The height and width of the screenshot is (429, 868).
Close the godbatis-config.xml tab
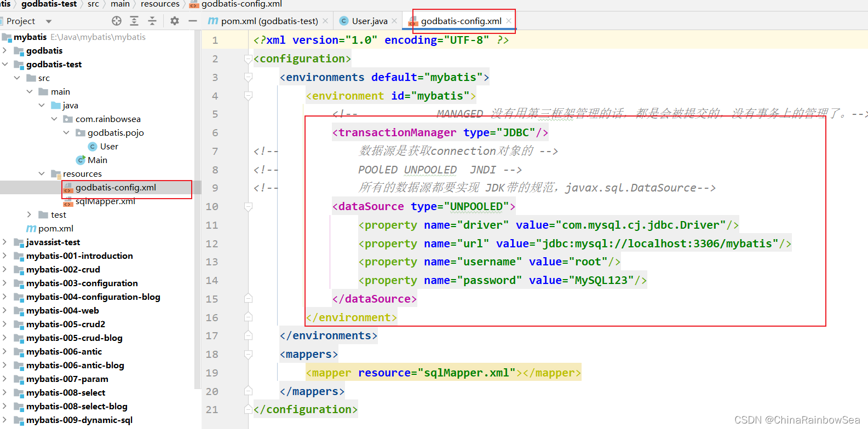509,21
